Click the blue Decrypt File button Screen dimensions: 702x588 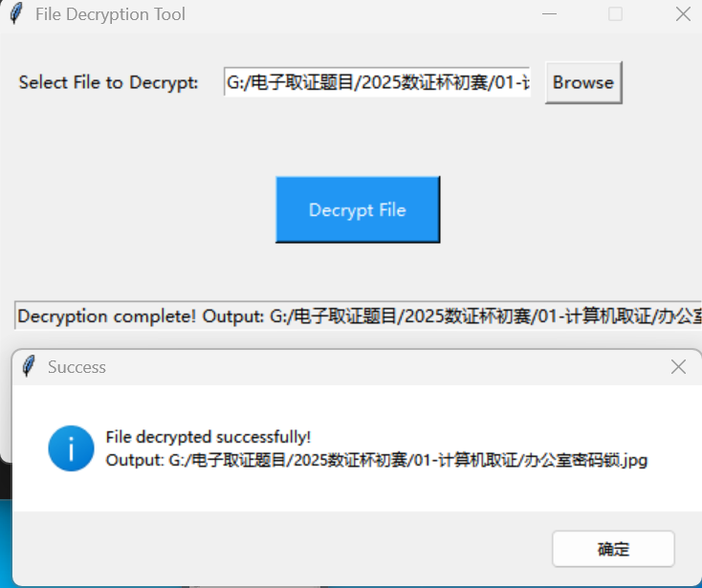point(358,209)
